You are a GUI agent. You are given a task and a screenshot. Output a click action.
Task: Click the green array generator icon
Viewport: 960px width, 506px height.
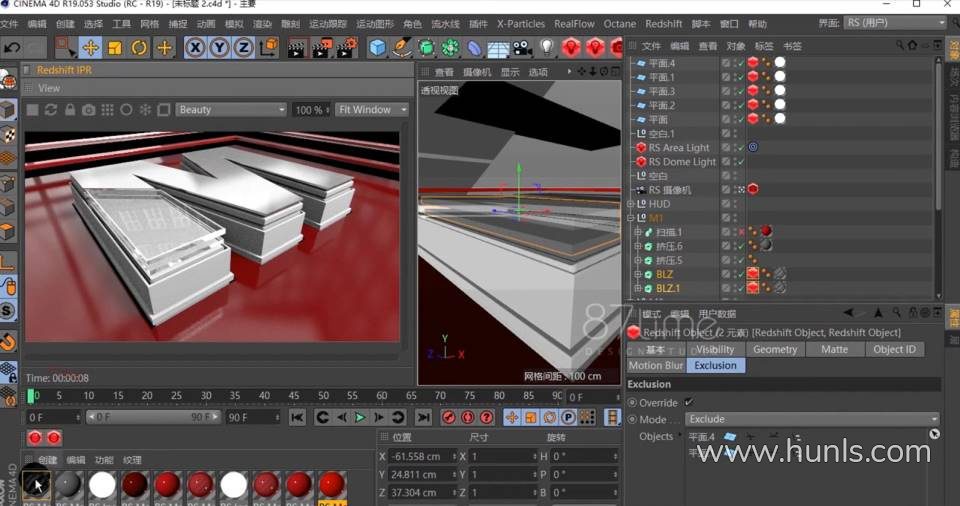451,48
